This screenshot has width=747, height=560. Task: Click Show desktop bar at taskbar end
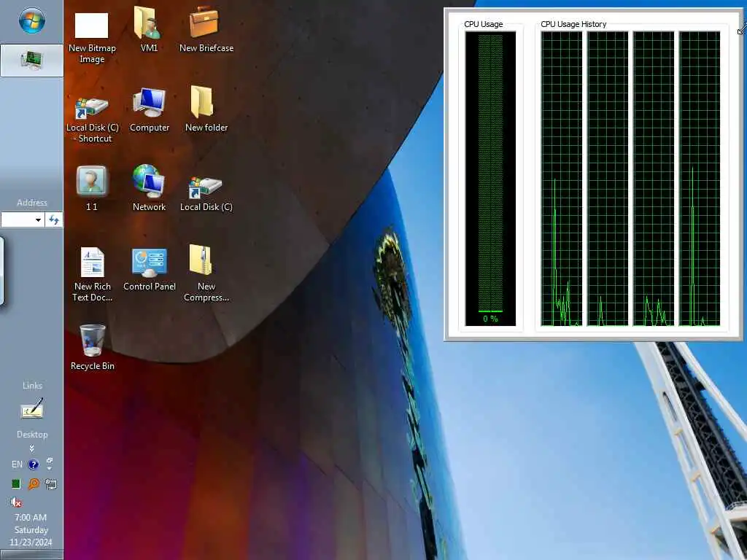(31, 555)
